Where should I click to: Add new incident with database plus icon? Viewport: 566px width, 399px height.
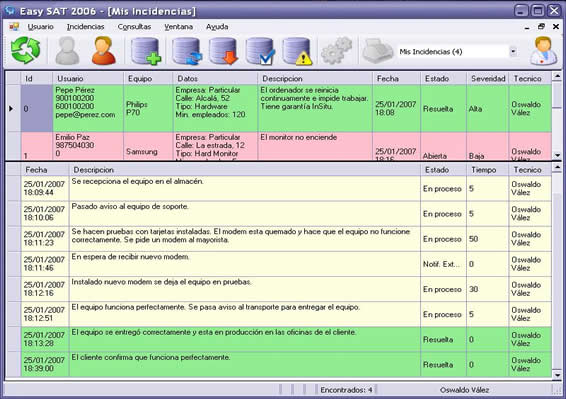[x=145, y=51]
